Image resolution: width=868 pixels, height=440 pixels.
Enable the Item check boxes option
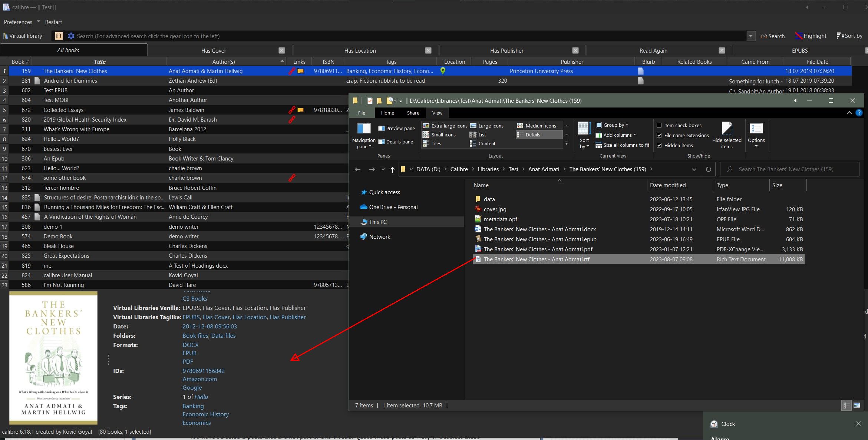pos(659,125)
